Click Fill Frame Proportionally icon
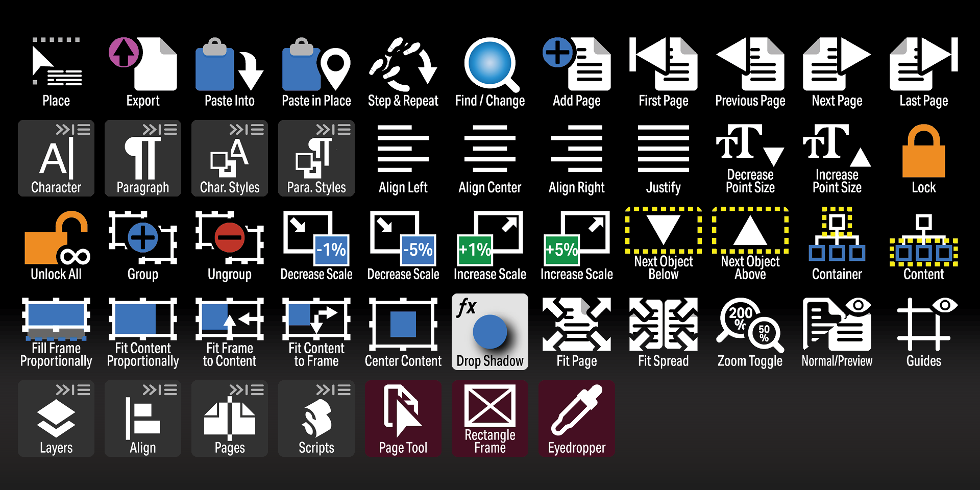The height and width of the screenshot is (490, 980). point(56,319)
